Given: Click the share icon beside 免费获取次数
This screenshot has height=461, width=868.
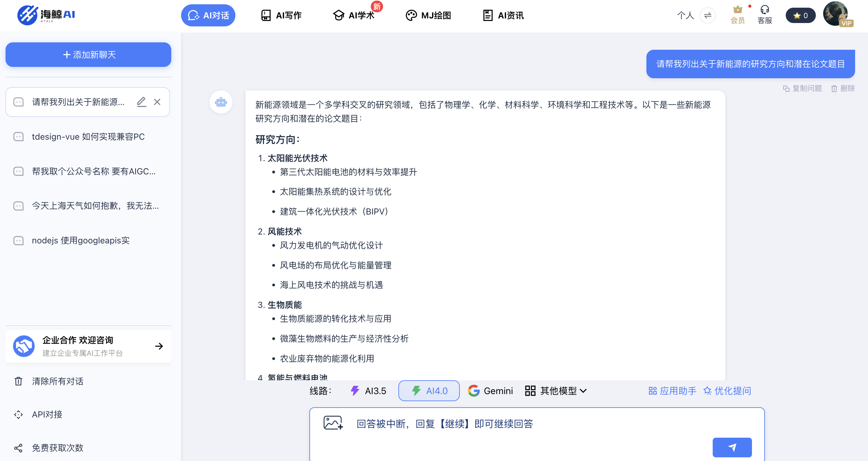Looking at the screenshot, I should [x=18, y=447].
